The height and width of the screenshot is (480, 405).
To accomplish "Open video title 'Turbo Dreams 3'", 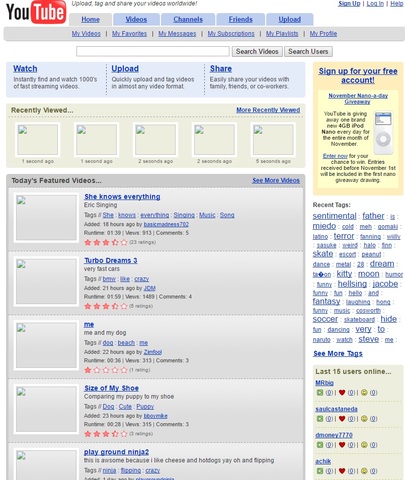I will pyautogui.click(x=111, y=260).
